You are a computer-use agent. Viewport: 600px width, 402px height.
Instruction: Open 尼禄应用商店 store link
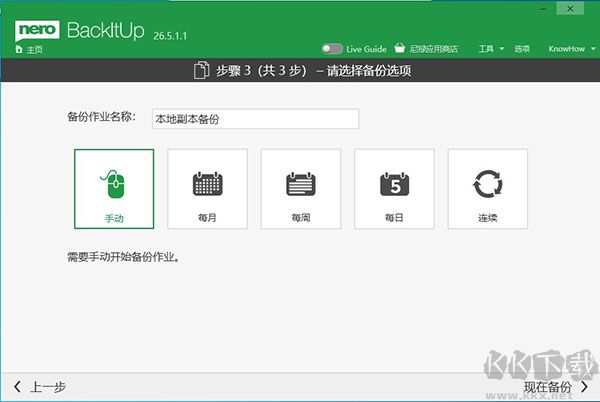(x=434, y=49)
